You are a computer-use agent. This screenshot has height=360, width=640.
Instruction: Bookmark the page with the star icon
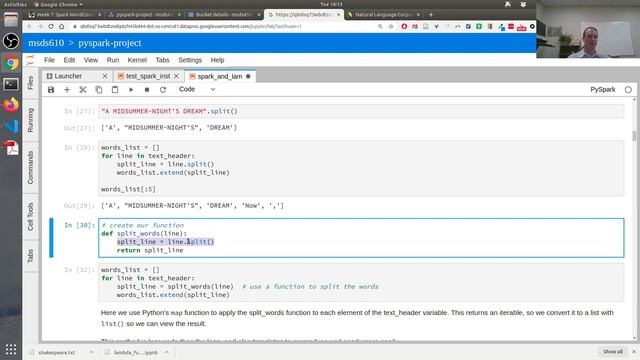(391, 27)
